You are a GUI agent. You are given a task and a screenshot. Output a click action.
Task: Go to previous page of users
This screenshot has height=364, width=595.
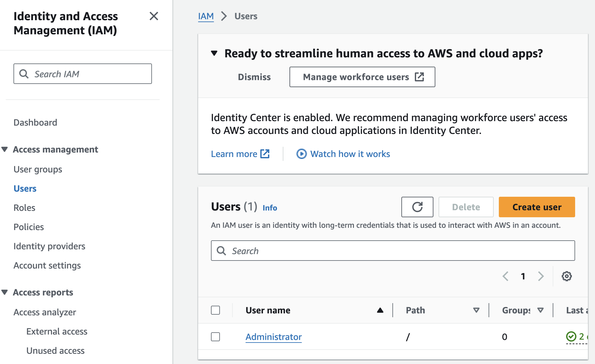click(506, 276)
